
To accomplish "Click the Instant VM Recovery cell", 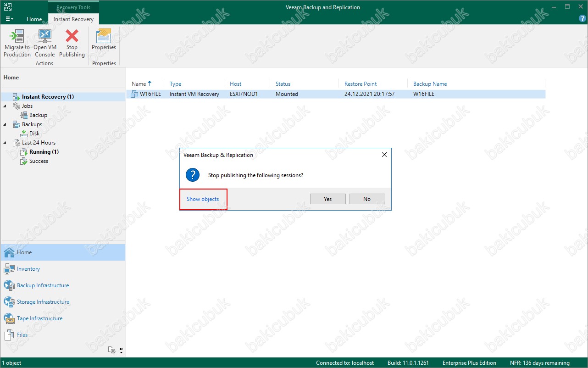I will click(194, 94).
